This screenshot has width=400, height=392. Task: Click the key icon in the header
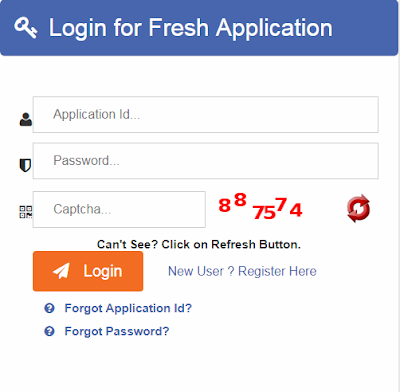[x=26, y=28]
